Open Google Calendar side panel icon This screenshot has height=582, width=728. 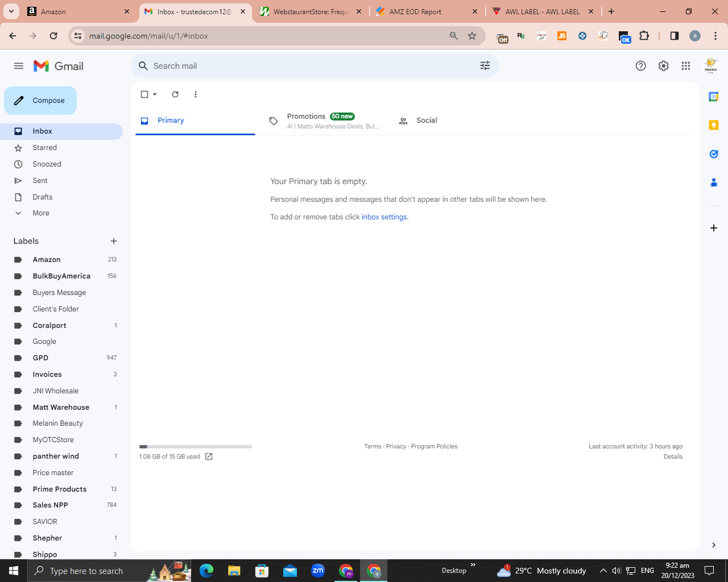[x=714, y=97]
